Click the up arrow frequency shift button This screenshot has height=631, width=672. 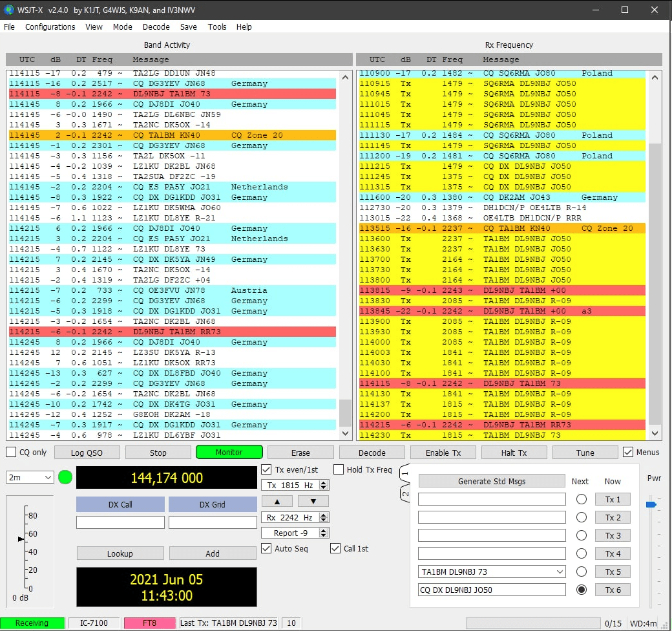pos(277,501)
